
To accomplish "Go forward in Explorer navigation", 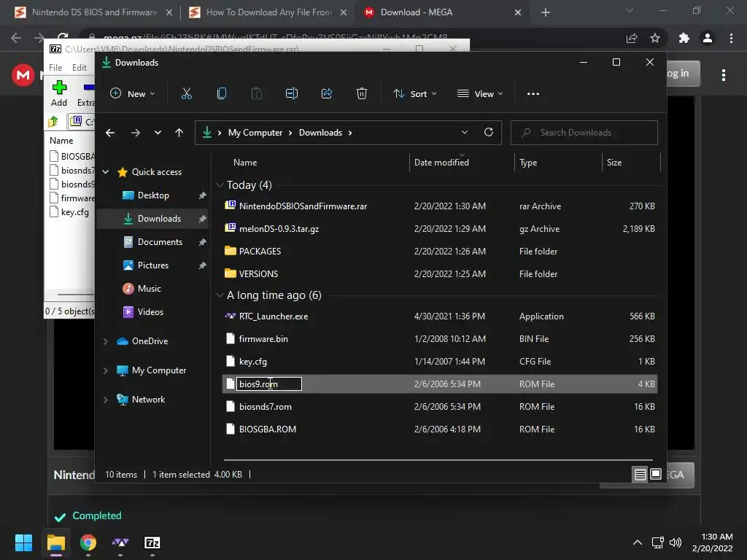I will coord(136,133).
